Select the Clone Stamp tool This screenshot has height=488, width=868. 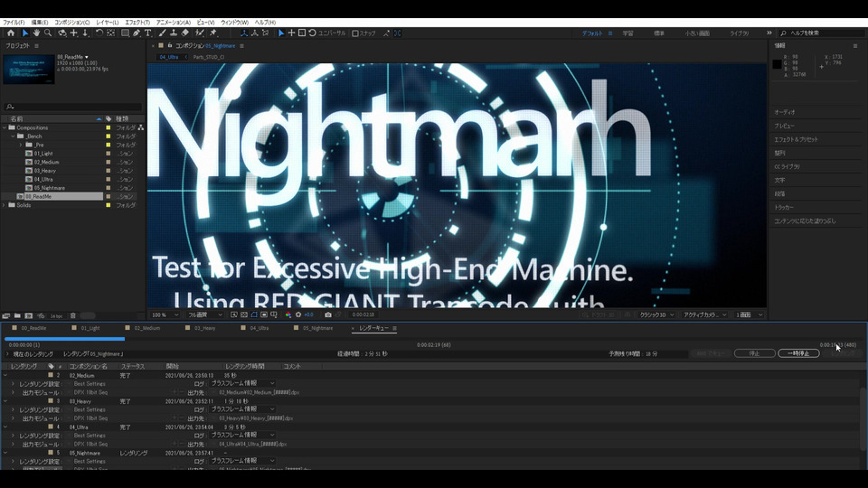coord(174,33)
